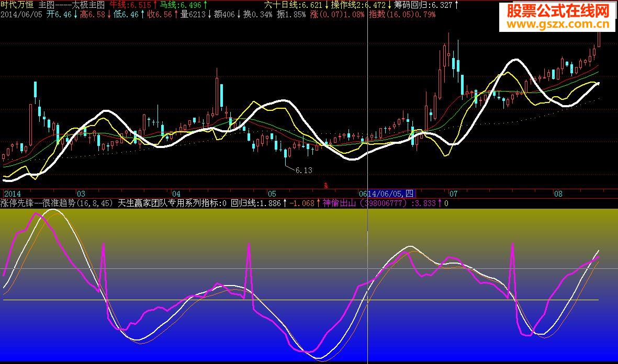Visit the www.gszx.com.cn link
Image resolution: width=618 pixels, height=364 pixels.
coord(558,24)
